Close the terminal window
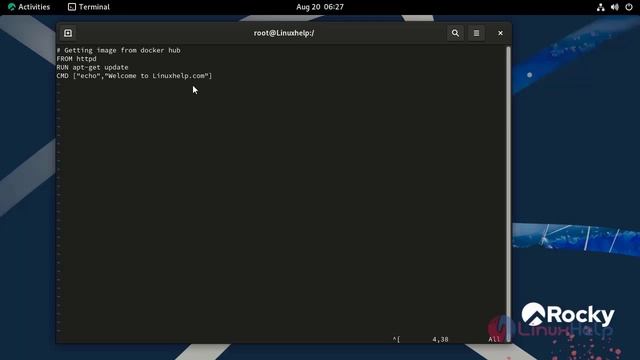The width and height of the screenshot is (640, 360). coord(500,33)
